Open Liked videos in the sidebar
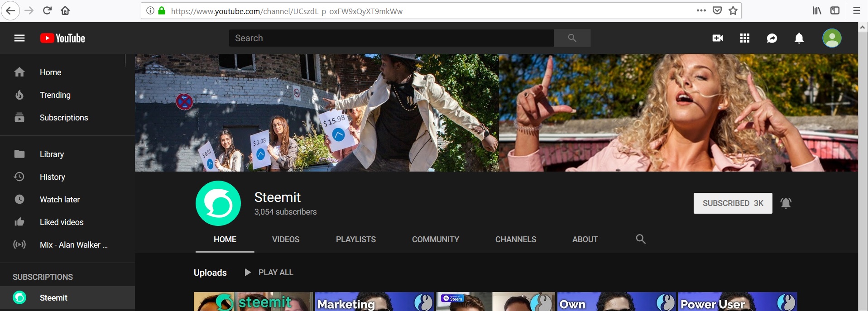The height and width of the screenshot is (311, 868). tap(67, 222)
